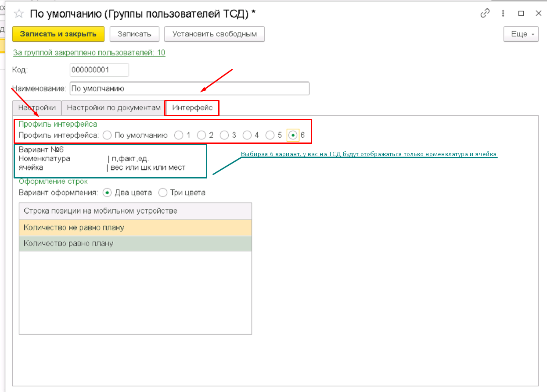
Task: Switch to the "Настройки" tab
Action: [37, 108]
